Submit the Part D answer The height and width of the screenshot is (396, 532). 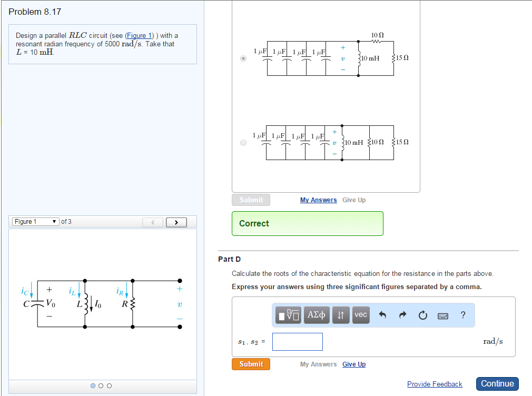click(251, 364)
